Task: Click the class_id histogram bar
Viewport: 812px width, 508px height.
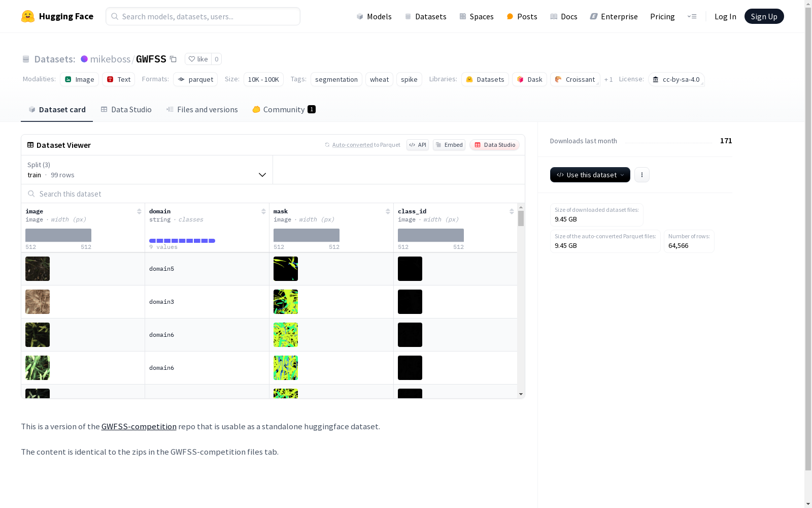Action: tap(431, 235)
